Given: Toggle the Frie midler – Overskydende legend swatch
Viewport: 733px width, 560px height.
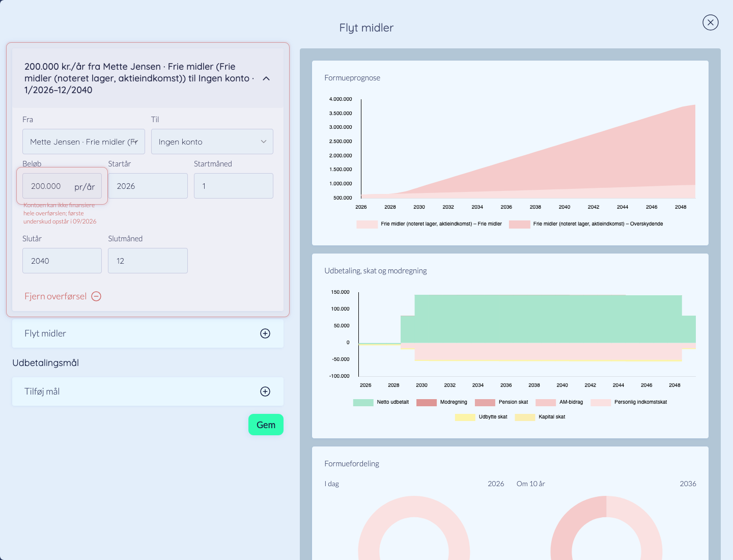Looking at the screenshot, I should click(520, 224).
